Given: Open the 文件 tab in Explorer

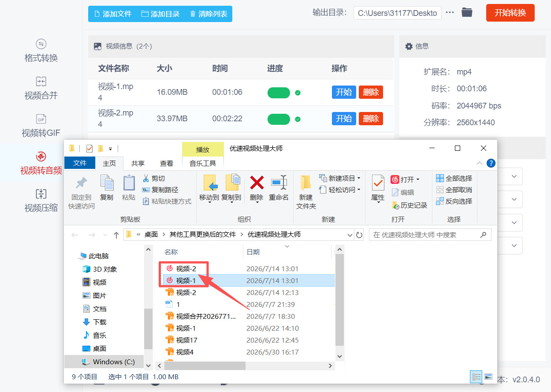Looking at the screenshot, I should 80,163.
